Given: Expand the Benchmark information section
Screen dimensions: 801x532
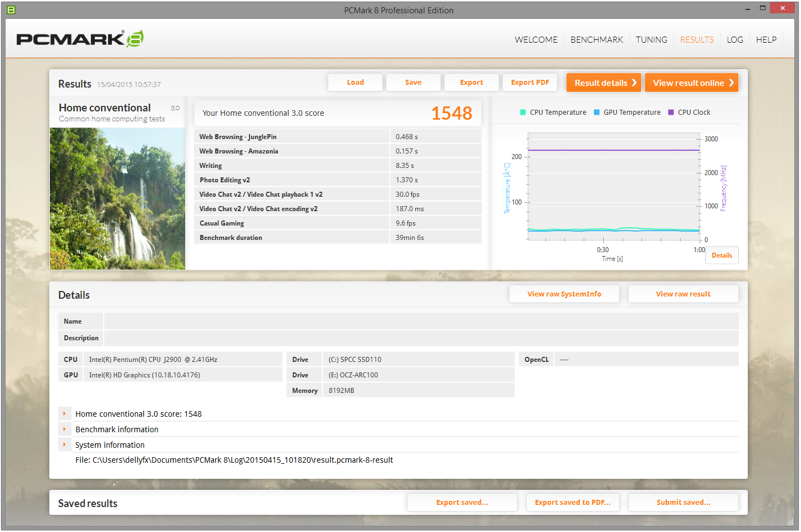Looking at the screenshot, I should click(x=65, y=429).
